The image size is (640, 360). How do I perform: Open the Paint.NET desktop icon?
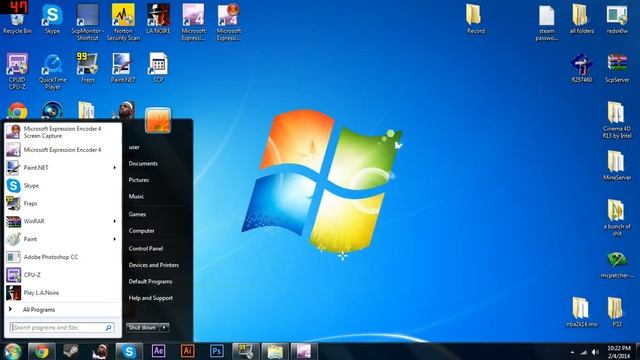tap(123, 68)
